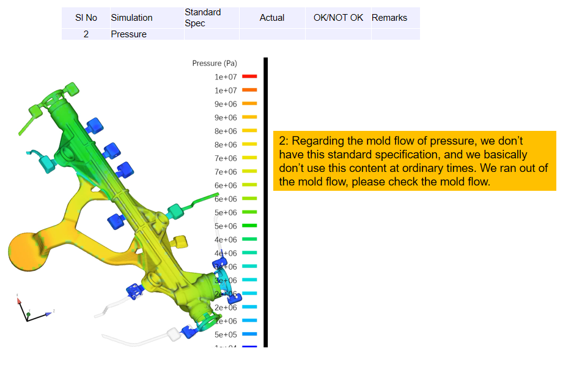Screen dimensions: 582x392
Task: Click the red 1e+07 legend swatch
Action: (x=249, y=76)
